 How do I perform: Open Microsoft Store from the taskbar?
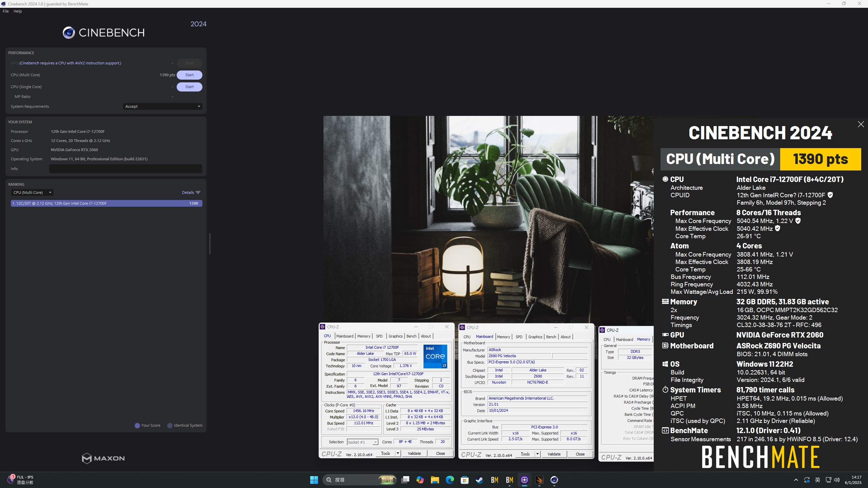point(465,480)
